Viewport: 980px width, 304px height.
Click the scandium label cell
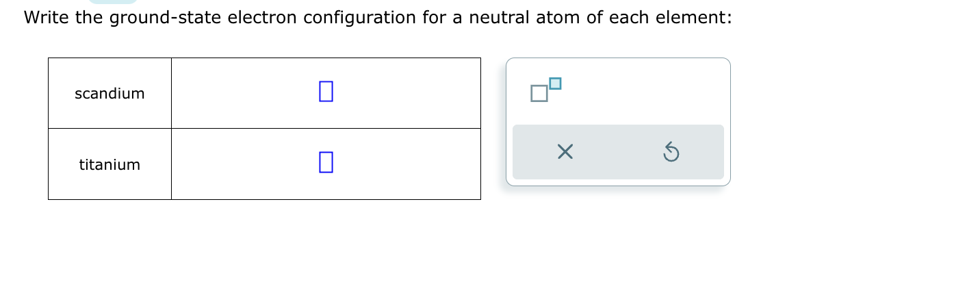point(109,94)
